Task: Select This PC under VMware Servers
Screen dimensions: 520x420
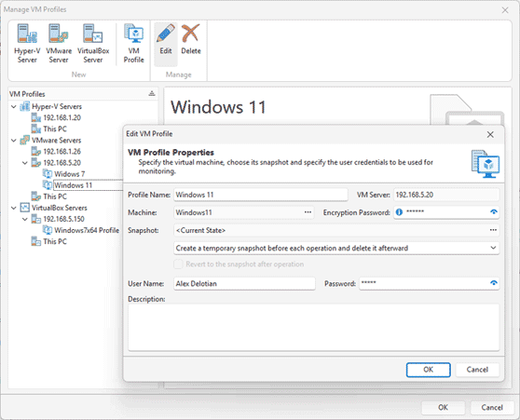Action: pos(55,196)
